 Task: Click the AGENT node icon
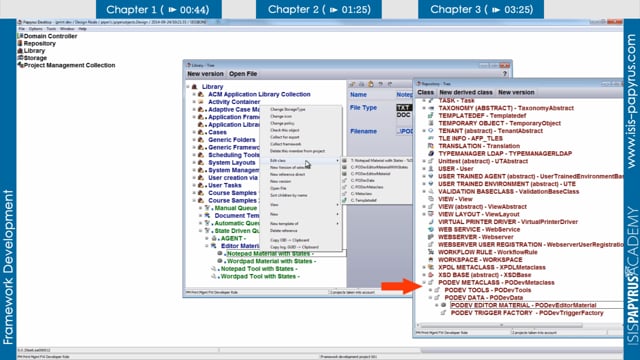(x=214, y=238)
